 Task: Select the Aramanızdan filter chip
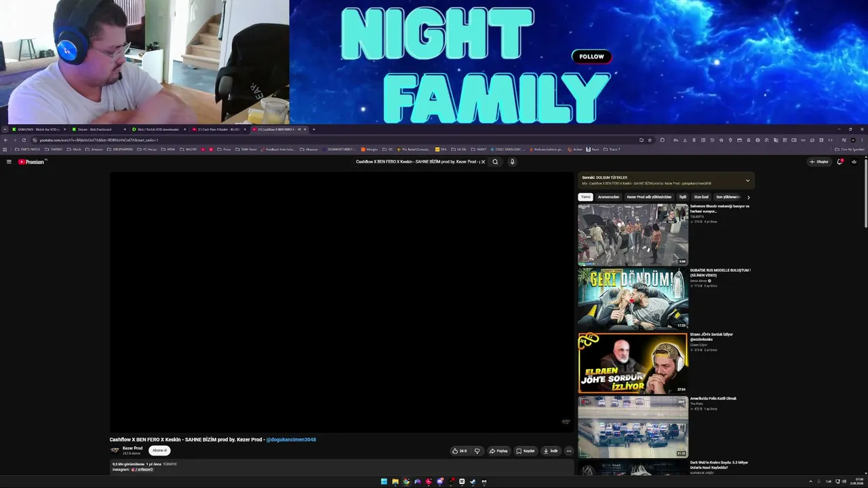(608, 197)
